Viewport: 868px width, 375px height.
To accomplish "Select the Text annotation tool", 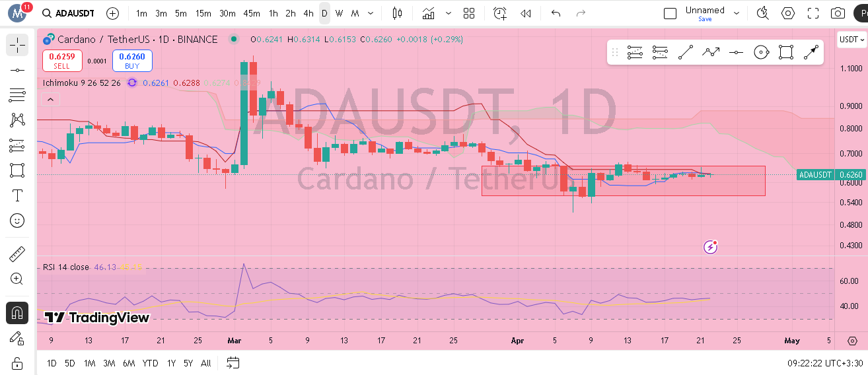I will [x=17, y=195].
